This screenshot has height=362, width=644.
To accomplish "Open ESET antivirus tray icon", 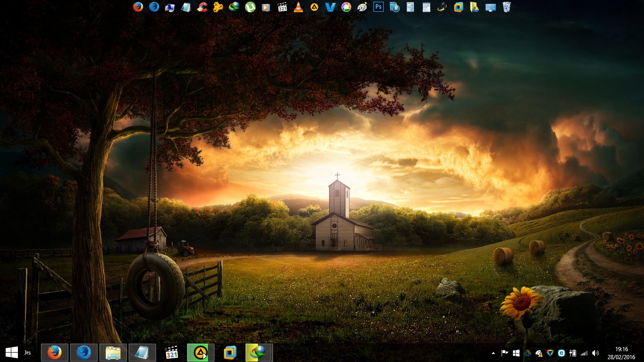I will (x=561, y=353).
